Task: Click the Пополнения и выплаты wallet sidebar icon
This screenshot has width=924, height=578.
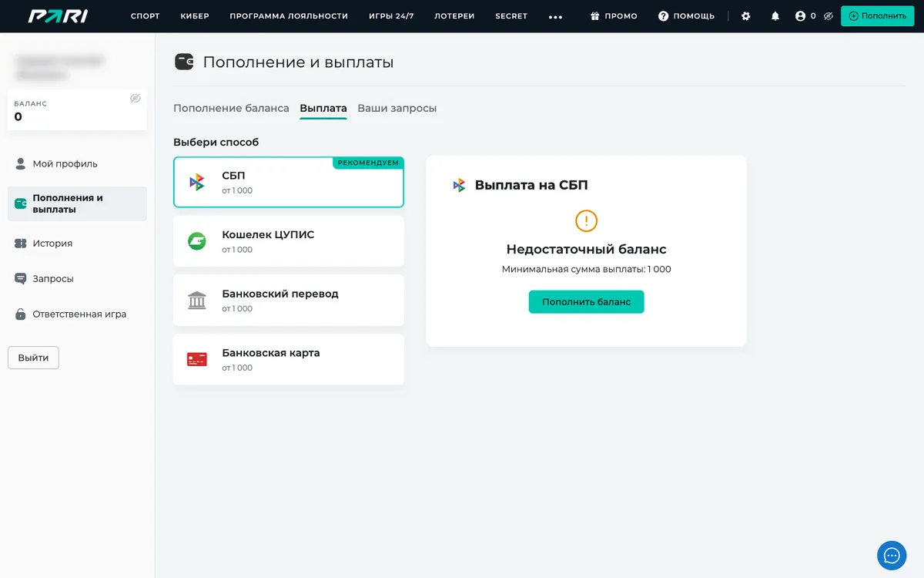Action: [x=21, y=204]
